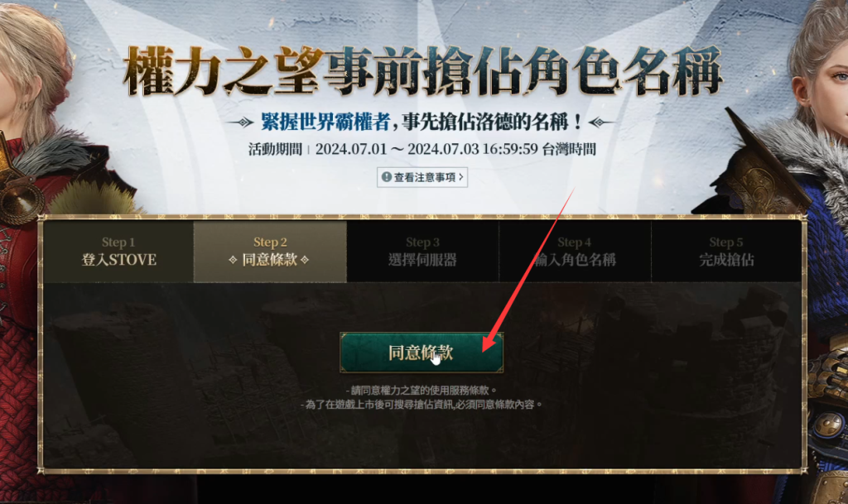Click the note about 搜尋搶佔資訊
Viewport: 848px width, 504px height.
[422, 404]
